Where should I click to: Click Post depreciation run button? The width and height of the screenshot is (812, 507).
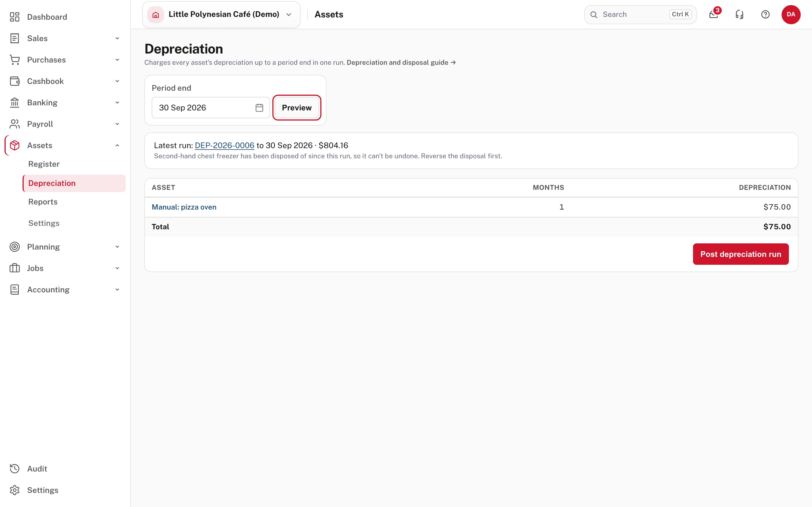(741, 254)
